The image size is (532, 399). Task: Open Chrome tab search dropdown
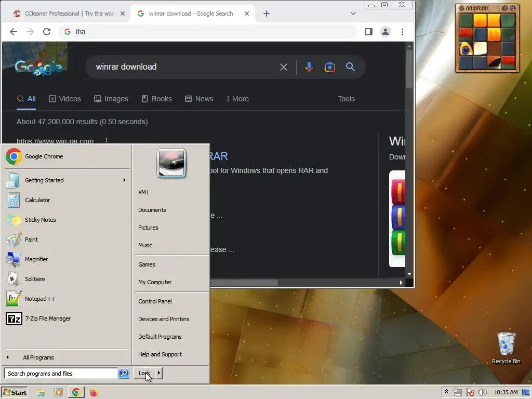click(353, 14)
